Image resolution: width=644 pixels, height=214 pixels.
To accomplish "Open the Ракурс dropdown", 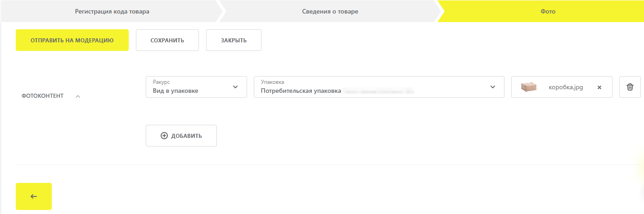I will (196, 87).
